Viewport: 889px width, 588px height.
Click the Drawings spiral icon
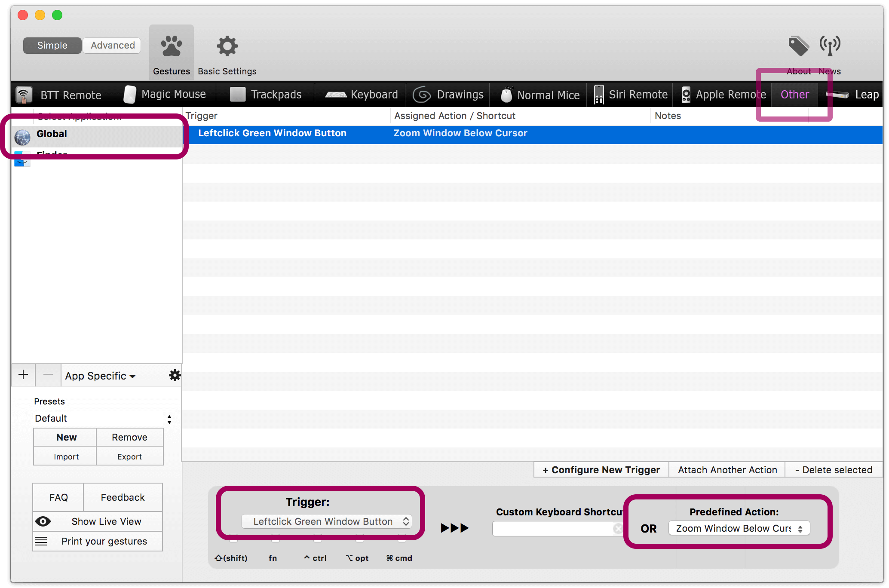click(422, 95)
